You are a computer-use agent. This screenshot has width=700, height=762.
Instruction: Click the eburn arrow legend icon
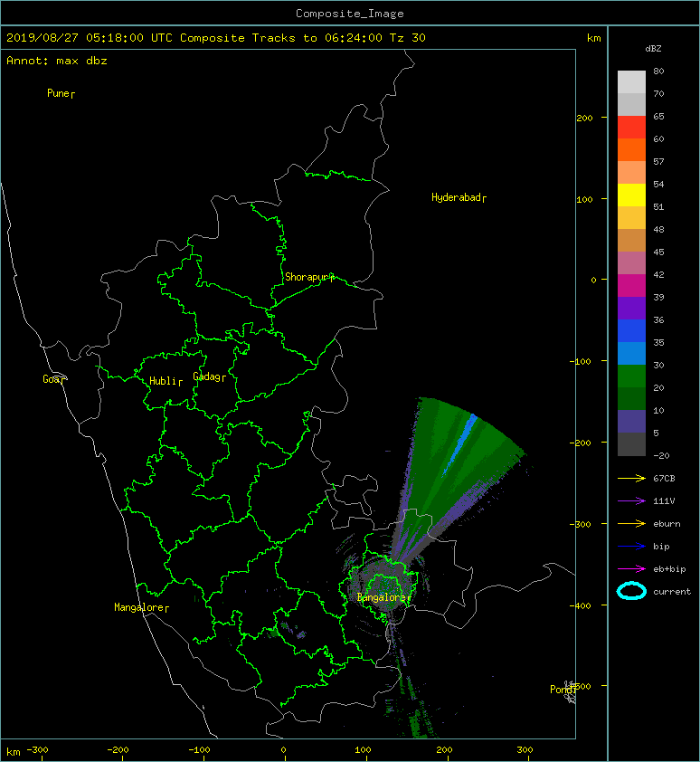(x=631, y=524)
